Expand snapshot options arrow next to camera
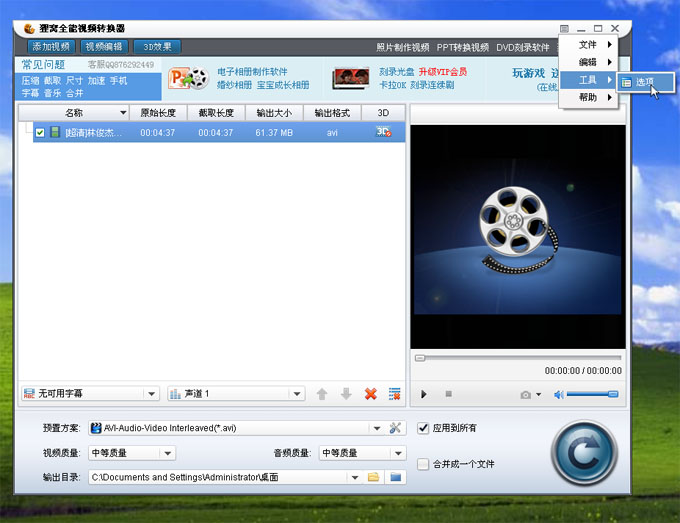The height and width of the screenshot is (523, 680). click(x=539, y=394)
